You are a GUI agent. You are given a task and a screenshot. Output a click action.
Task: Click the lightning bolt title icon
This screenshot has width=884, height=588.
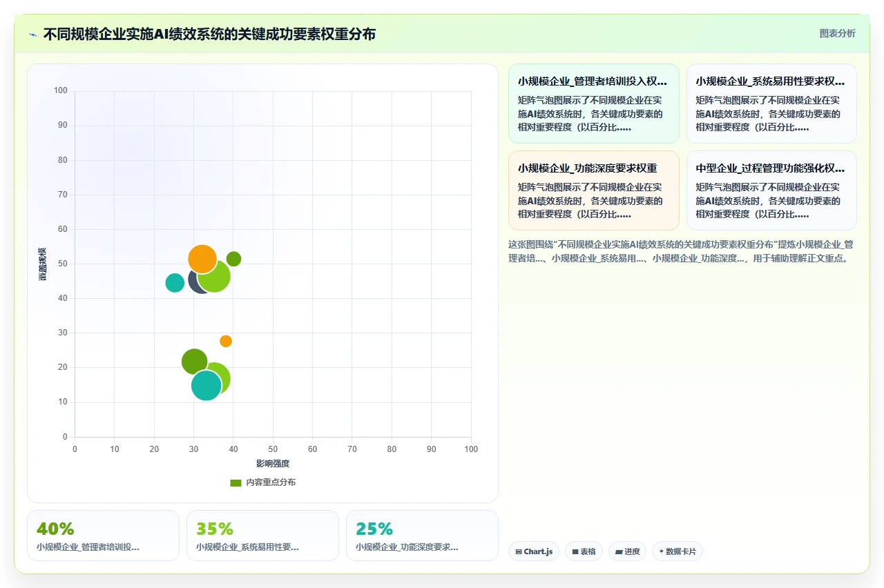pos(32,35)
